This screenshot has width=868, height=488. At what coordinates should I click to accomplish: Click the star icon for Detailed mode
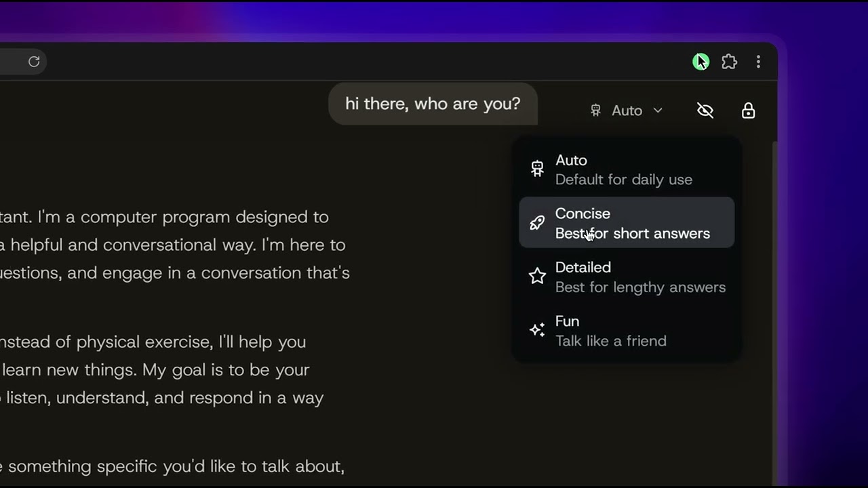pos(537,277)
